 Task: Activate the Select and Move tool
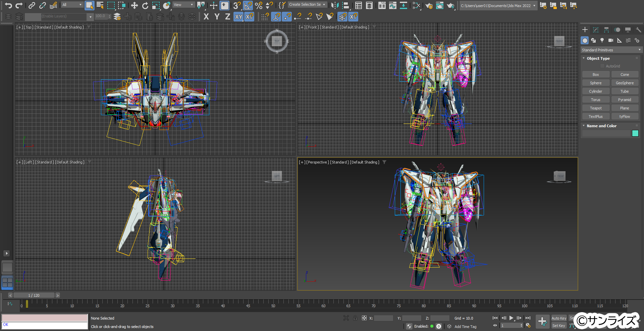click(134, 5)
